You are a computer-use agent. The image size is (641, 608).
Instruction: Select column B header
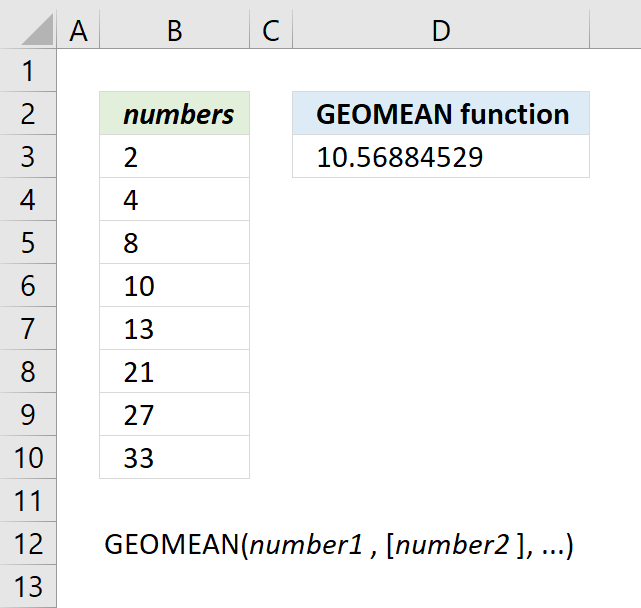coord(175,29)
